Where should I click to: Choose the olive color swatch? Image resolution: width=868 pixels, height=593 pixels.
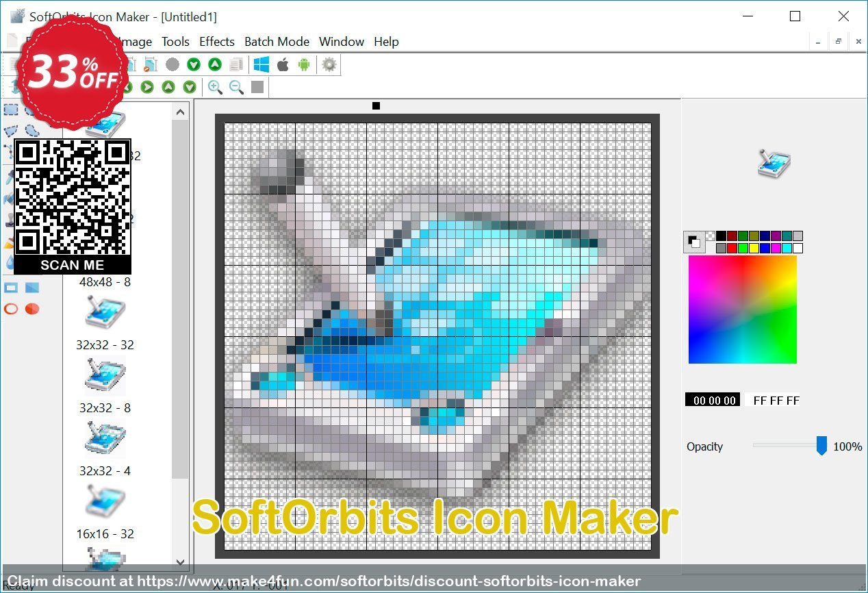[x=754, y=236]
